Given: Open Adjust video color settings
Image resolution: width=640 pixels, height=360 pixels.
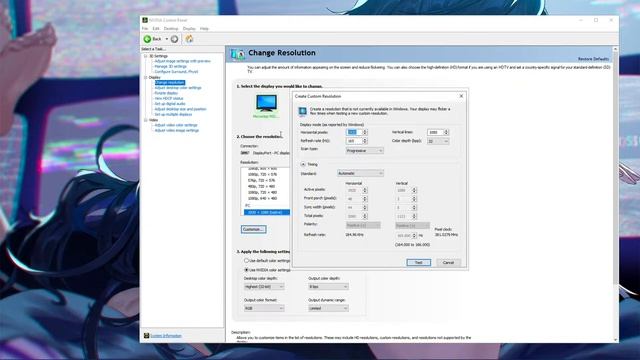Looking at the screenshot, I should pyautogui.click(x=176, y=125).
